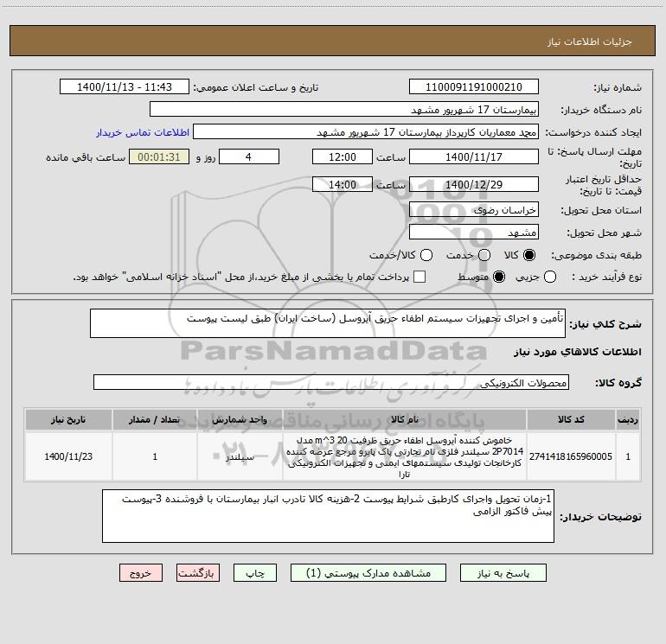The width and height of the screenshot is (666, 644).
Task: Click the اطلاعات کالاهای مورد نیاز heading
Action: [578, 352]
